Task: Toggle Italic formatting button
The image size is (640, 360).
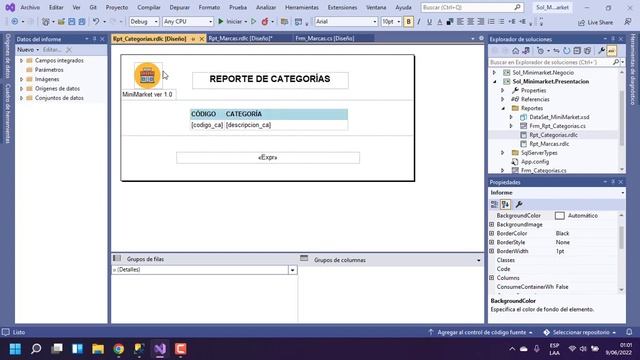Action: pyautogui.click(x=419, y=22)
